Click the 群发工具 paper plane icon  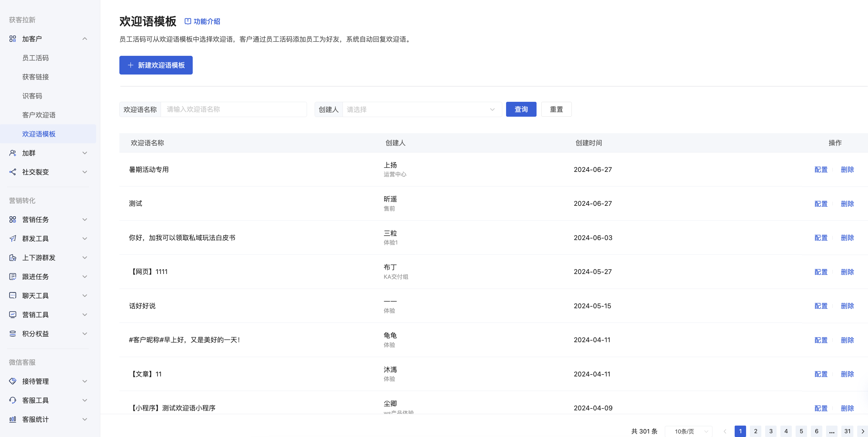point(12,238)
